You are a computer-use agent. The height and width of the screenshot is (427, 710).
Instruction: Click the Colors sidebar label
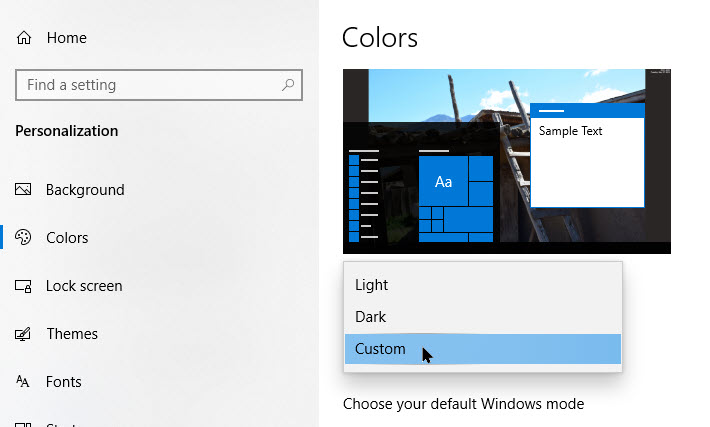(67, 238)
